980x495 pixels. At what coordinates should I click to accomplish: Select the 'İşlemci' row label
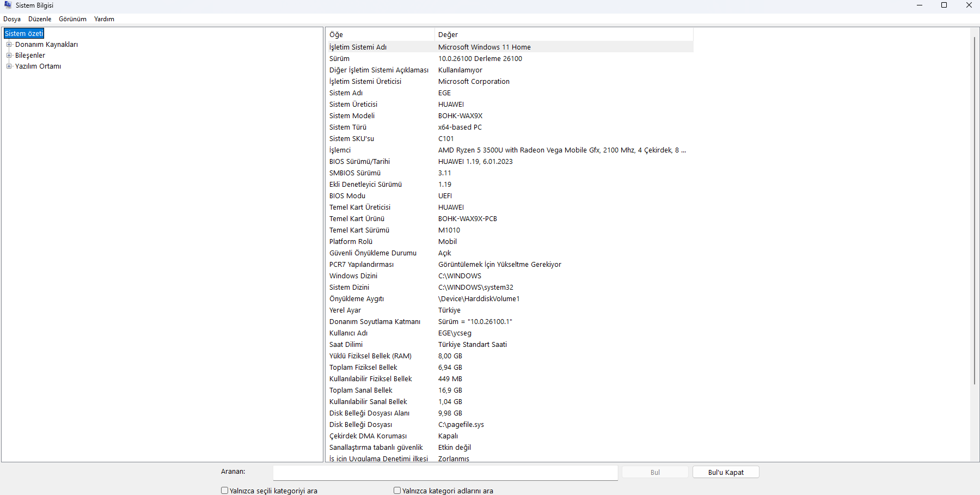pos(340,150)
